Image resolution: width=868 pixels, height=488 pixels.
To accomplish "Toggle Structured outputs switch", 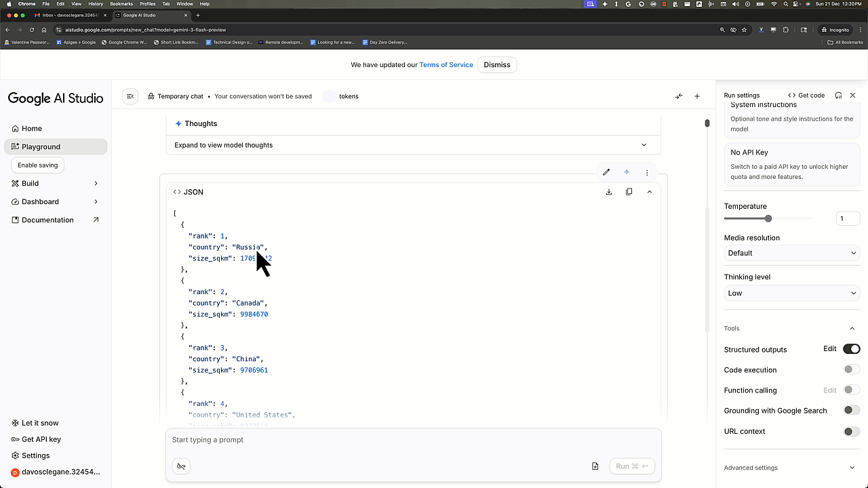I will pyautogui.click(x=852, y=349).
